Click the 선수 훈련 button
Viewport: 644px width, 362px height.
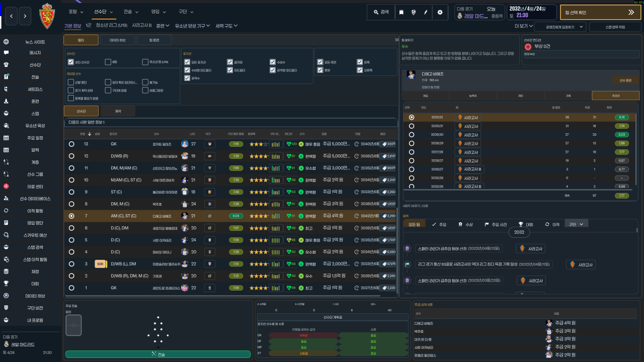pos(625,80)
